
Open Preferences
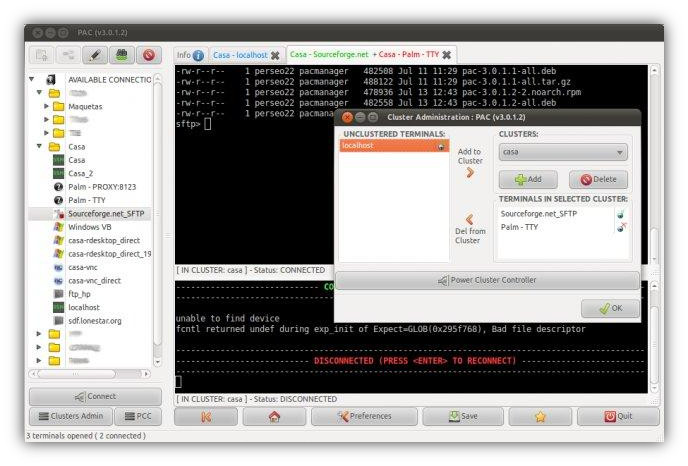(364, 416)
